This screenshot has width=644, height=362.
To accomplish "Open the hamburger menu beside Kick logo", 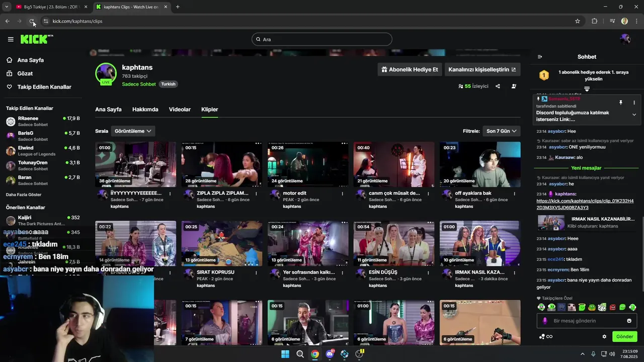I will coord(11,39).
